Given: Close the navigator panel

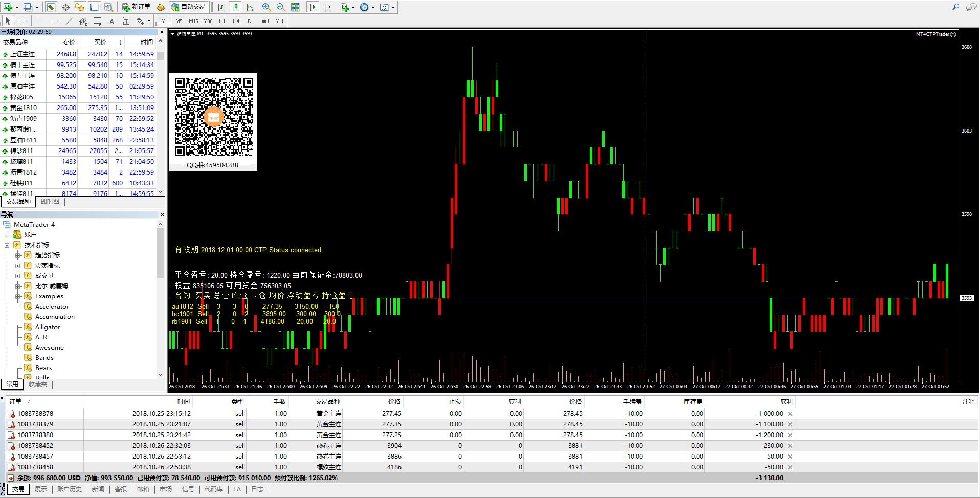Looking at the screenshot, I should click(162, 215).
